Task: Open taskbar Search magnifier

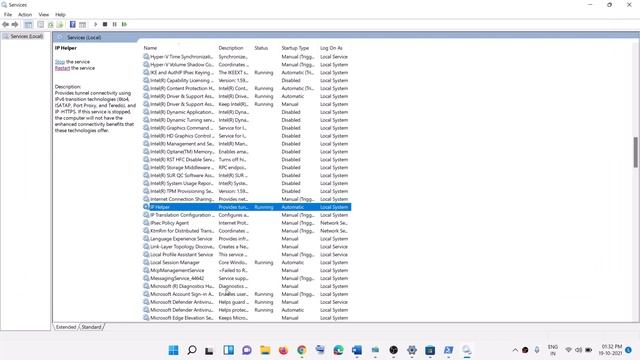Action: pyautogui.click(x=191, y=350)
